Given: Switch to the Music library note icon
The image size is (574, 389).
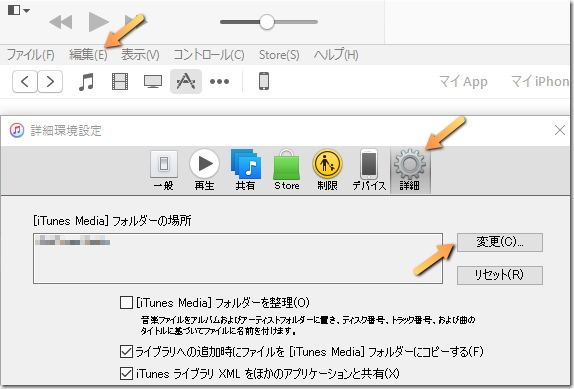Looking at the screenshot, I should tap(86, 81).
